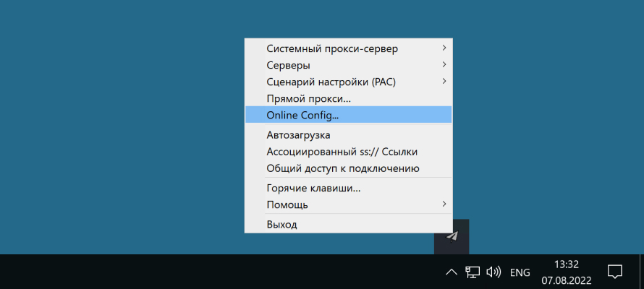The height and width of the screenshot is (289, 644).
Task: Choose Выход to quit
Action: 348,224
